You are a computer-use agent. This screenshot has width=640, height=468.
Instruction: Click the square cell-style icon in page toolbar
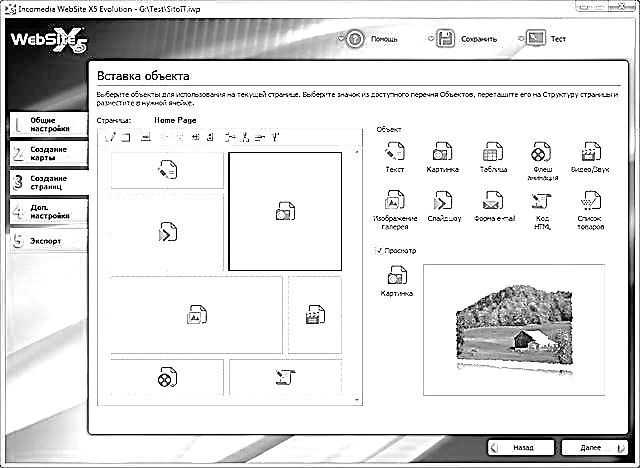pyautogui.click(x=126, y=138)
